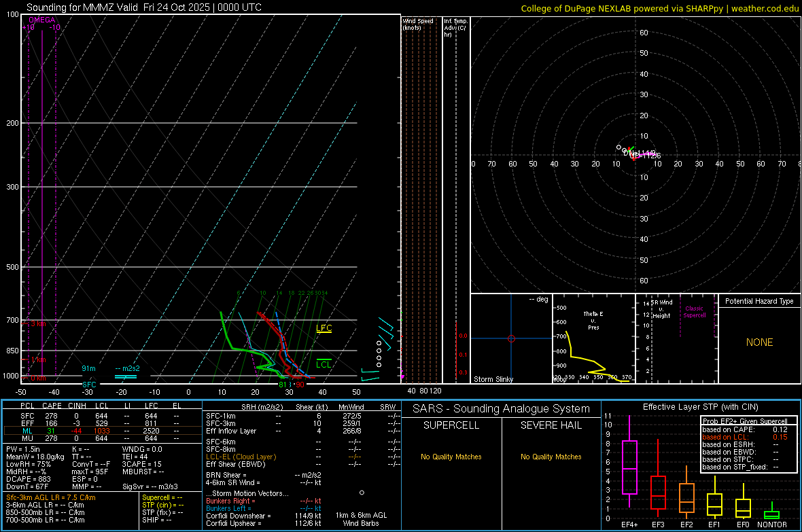The height and width of the screenshot is (532, 802).
Task: Click the magenta EF4+ box plot
Action: click(629, 467)
